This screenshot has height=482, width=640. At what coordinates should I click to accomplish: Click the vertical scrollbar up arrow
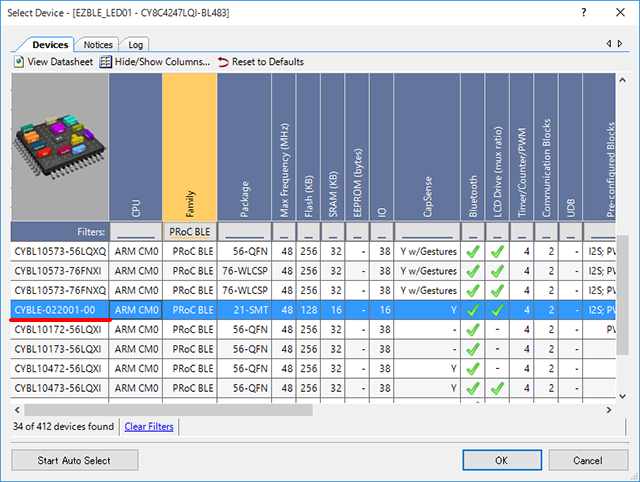point(622,80)
